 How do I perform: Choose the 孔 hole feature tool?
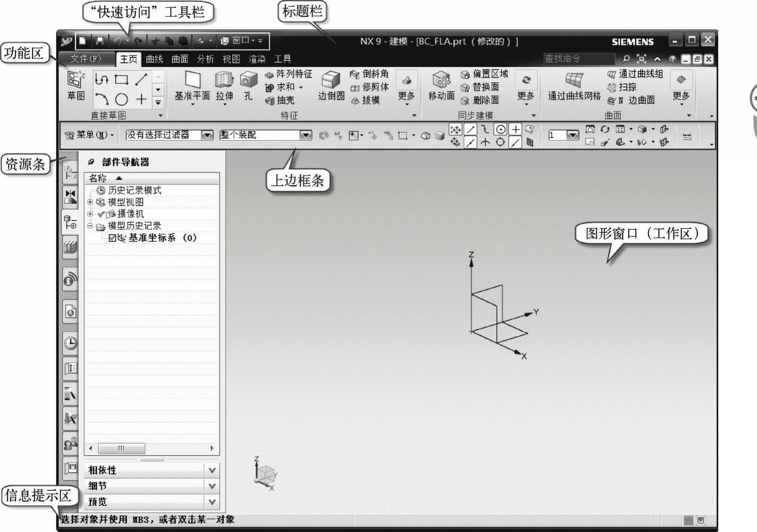[x=248, y=87]
